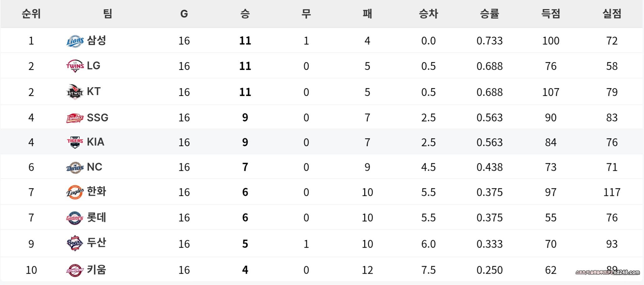The width and height of the screenshot is (644, 285).
Task: Sort by the 승 wins column header
Action: pyautogui.click(x=245, y=14)
